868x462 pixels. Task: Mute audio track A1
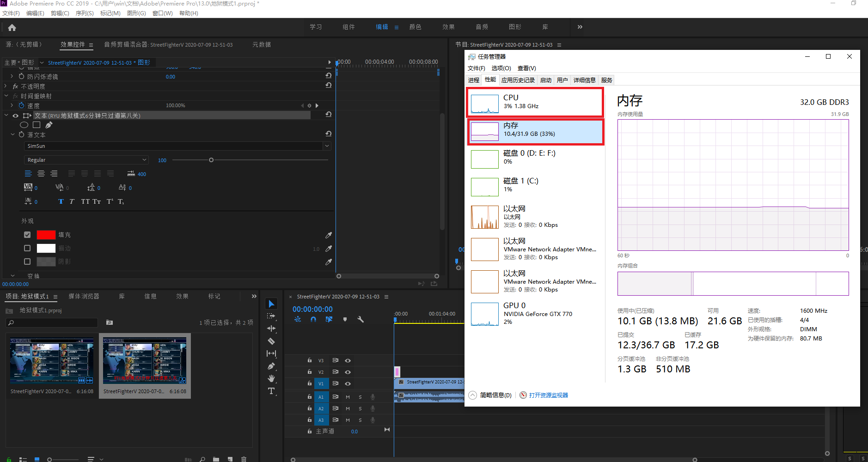(x=348, y=397)
